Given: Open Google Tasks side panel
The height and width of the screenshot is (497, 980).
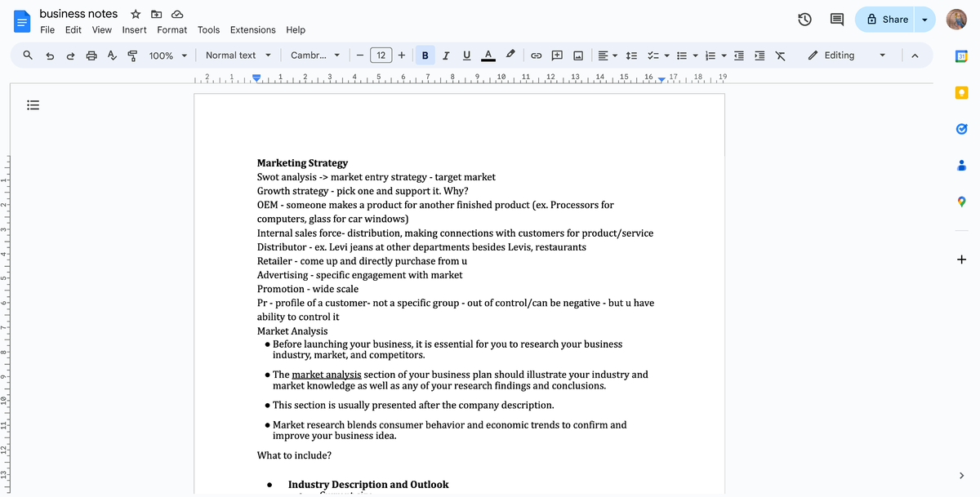Looking at the screenshot, I should click(x=961, y=128).
